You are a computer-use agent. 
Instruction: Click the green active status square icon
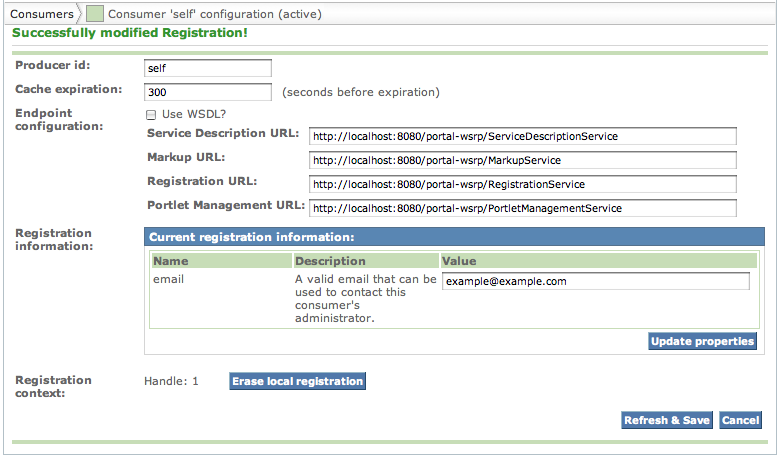point(94,15)
